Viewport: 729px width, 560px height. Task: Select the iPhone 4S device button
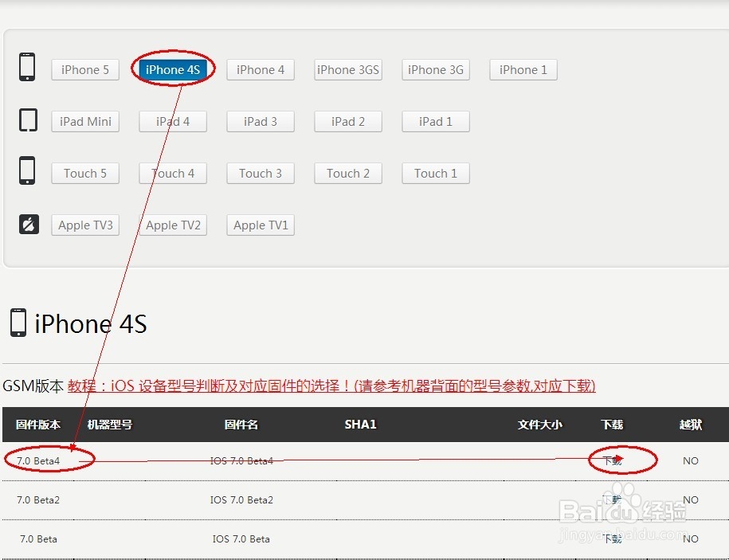coord(173,70)
